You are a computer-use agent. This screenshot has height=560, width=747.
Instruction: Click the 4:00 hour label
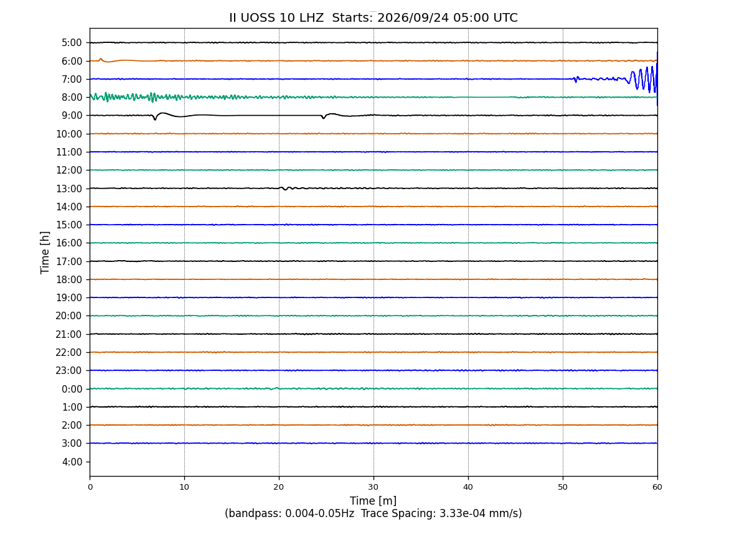[72, 462]
